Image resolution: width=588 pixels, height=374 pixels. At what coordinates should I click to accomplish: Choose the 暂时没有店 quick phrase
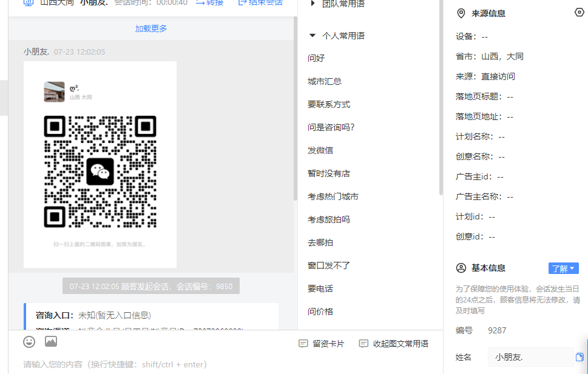tap(329, 173)
